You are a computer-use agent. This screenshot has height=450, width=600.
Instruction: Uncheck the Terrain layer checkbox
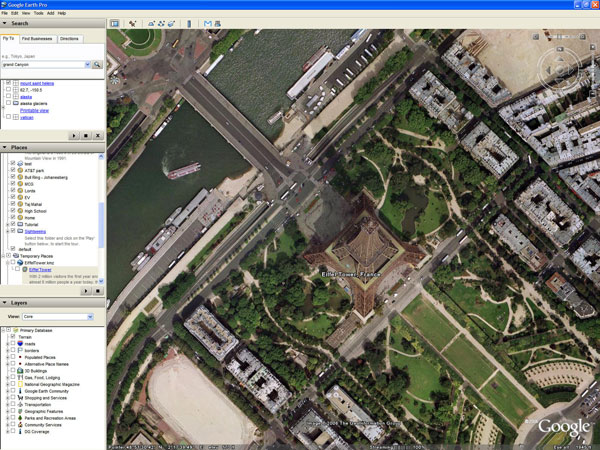(x=13, y=337)
